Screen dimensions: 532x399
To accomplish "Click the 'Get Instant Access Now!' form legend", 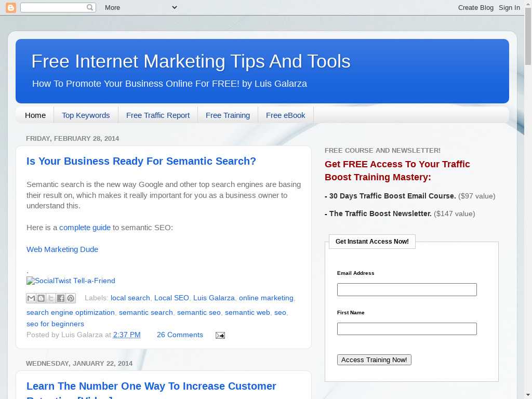I will point(372,242).
